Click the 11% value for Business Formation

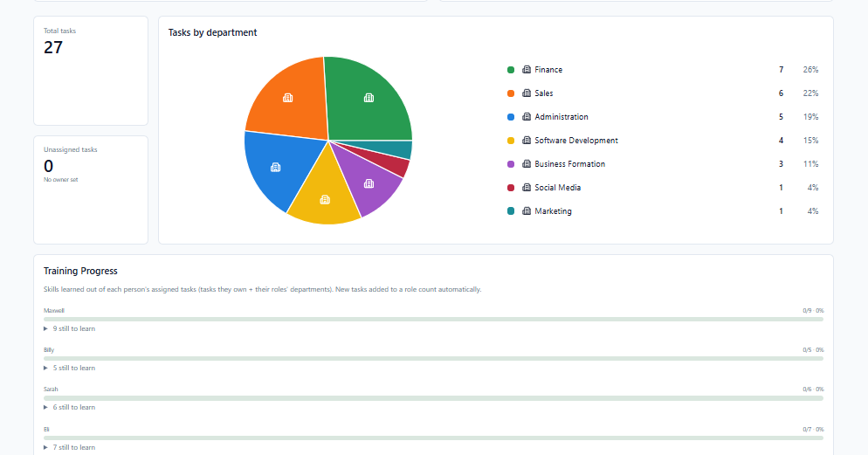810,164
